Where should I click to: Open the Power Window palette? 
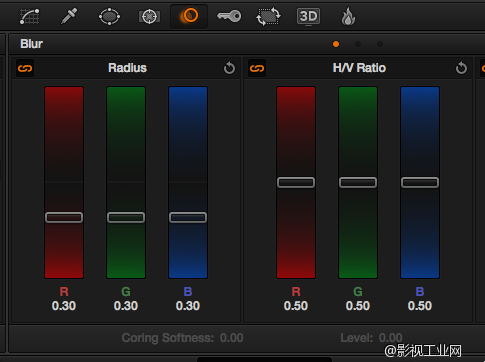pos(109,16)
